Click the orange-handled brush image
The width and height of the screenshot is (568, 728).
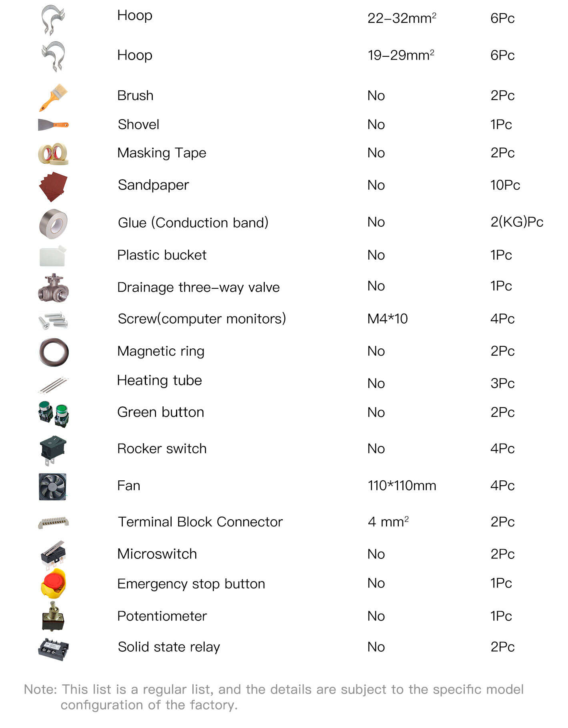tap(53, 97)
